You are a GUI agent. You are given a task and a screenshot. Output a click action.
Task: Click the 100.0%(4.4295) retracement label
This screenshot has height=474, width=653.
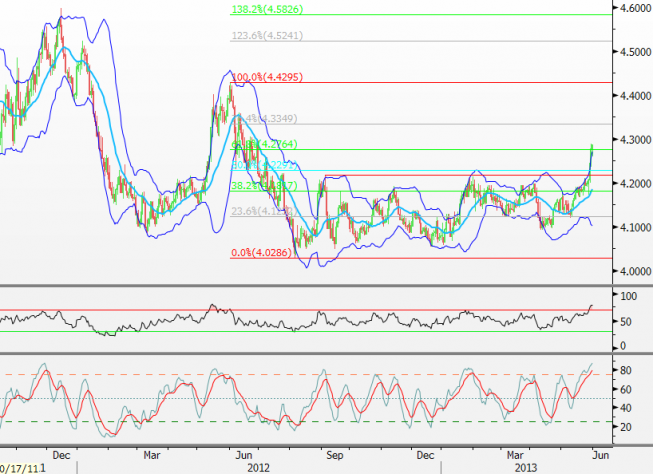tap(266, 77)
